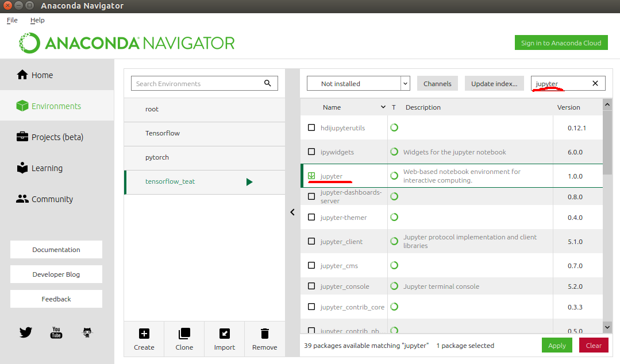Check the jupyter-themer package checkbox

coord(311,217)
